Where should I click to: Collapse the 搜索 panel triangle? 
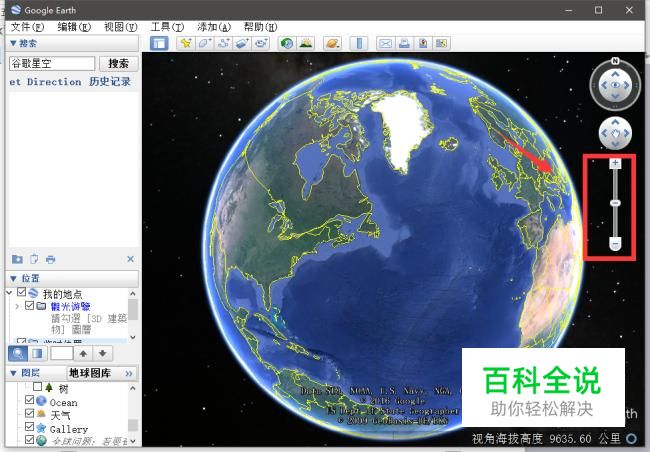pos(13,43)
